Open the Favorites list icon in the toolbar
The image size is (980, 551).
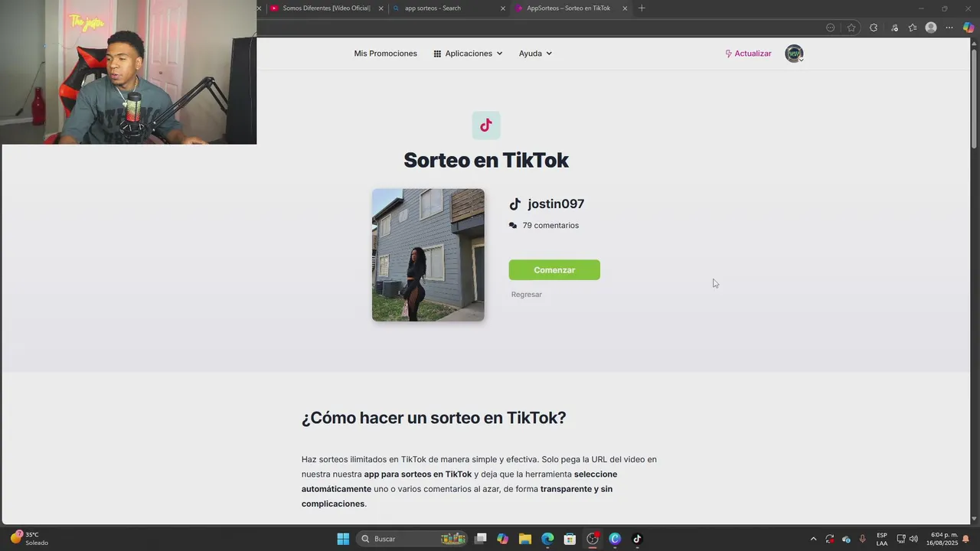(913, 28)
